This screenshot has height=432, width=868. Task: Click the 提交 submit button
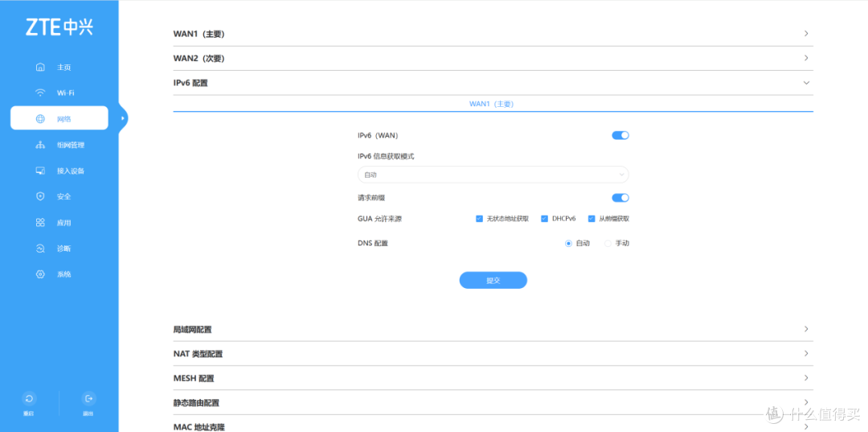[x=493, y=280]
